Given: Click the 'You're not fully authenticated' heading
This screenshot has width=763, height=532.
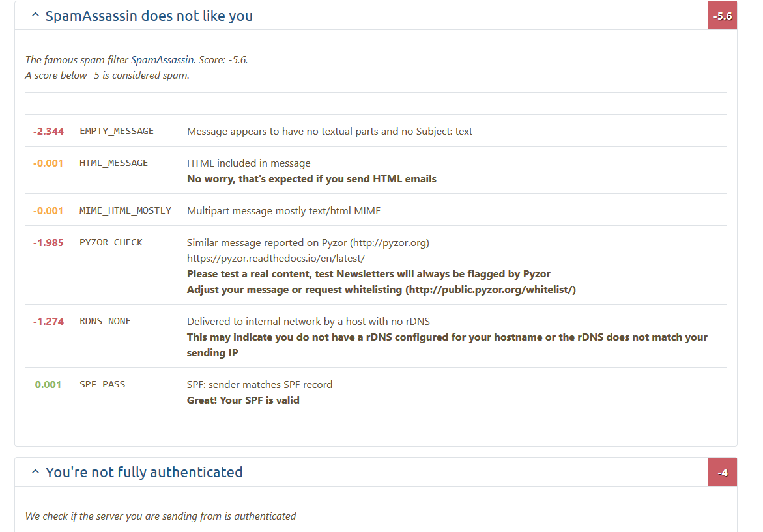Looking at the screenshot, I should click(x=144, y=472).
